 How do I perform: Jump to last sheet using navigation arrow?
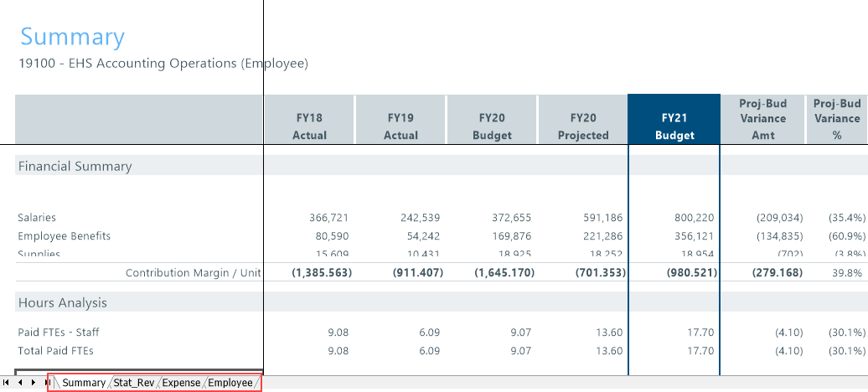pyautogui.click(x=45, y=383)
